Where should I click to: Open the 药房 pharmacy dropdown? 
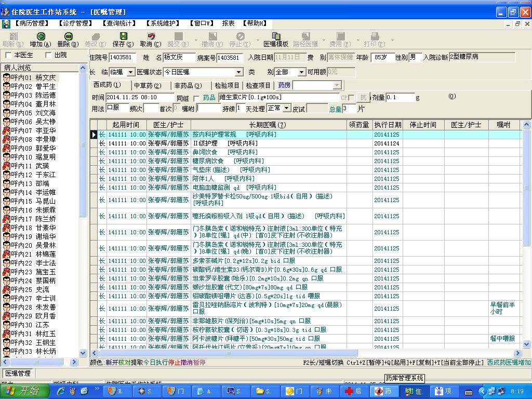coord(337,85)
